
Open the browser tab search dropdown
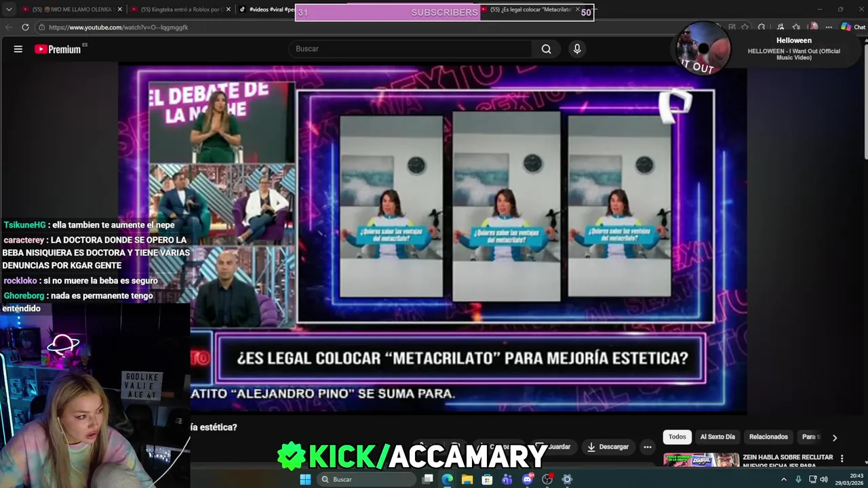click(9, 9)
